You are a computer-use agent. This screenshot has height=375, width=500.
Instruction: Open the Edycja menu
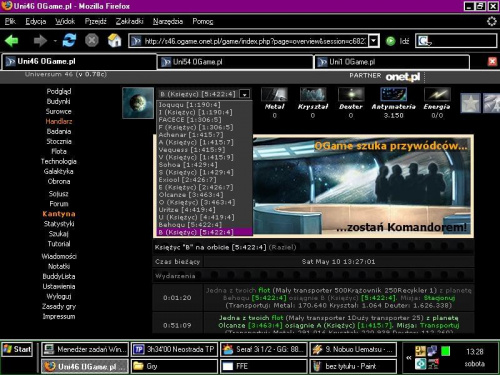coord(36,21)
